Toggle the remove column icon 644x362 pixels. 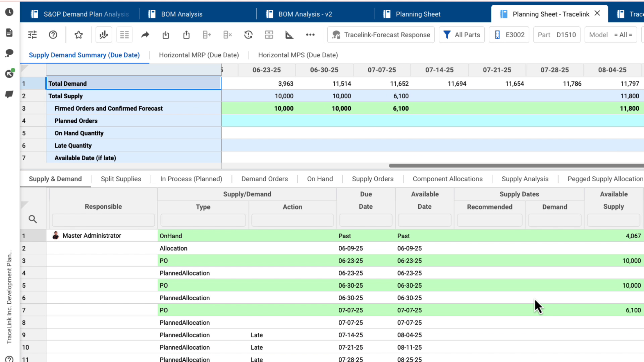click(227, 35)
